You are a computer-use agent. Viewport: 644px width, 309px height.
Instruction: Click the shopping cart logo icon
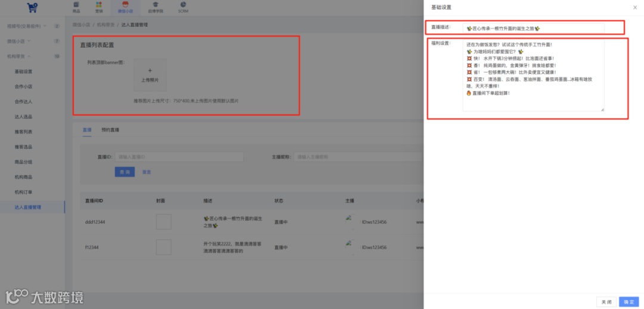click(x=32, y=7)
